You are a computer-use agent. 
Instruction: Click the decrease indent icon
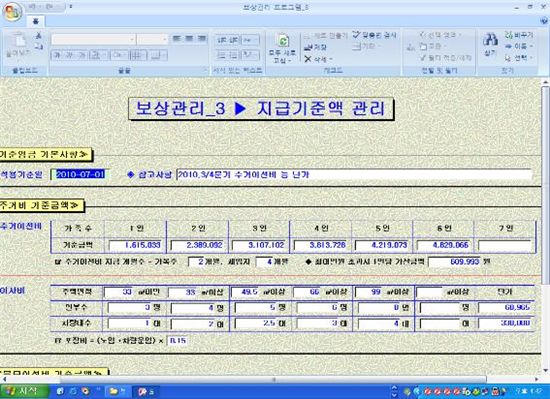[x=222, y=40]
